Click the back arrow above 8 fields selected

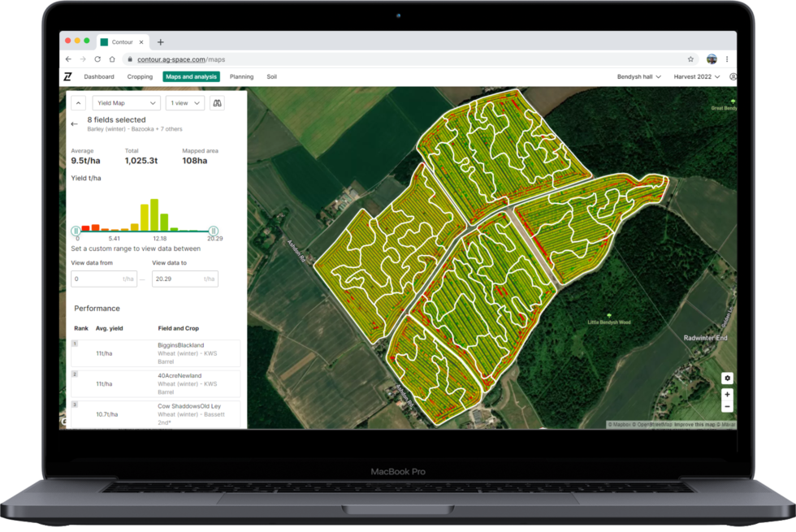[76, 124]
